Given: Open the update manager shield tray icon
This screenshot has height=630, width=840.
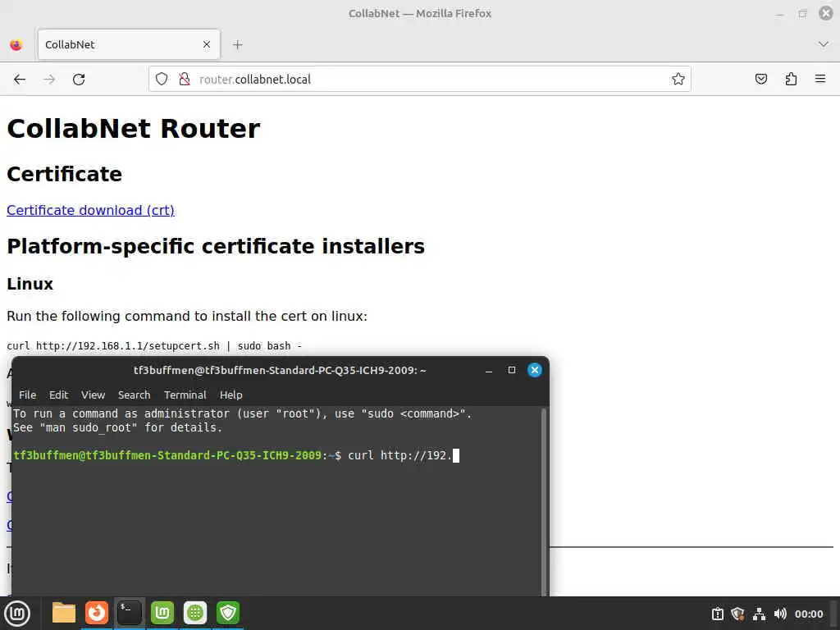Looking at the screenshot, I should 737,614.
